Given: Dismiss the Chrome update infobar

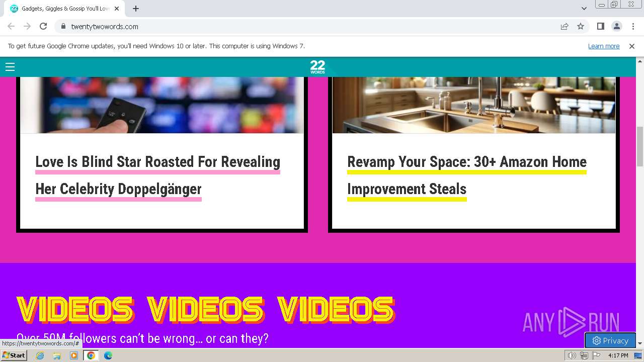Looking at the screenshot, I should pyautogui.click(x=632, y=46).
